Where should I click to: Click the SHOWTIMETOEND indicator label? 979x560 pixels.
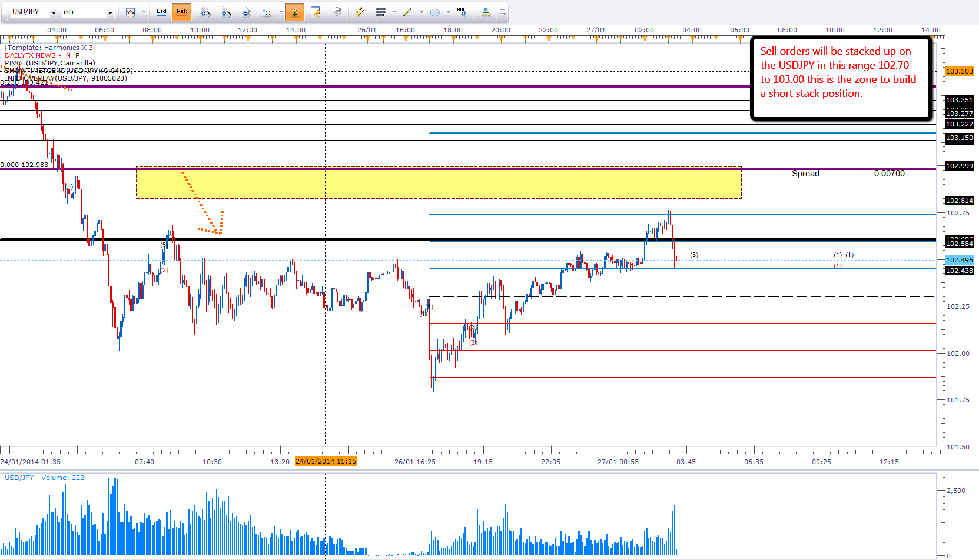[69, 71]
